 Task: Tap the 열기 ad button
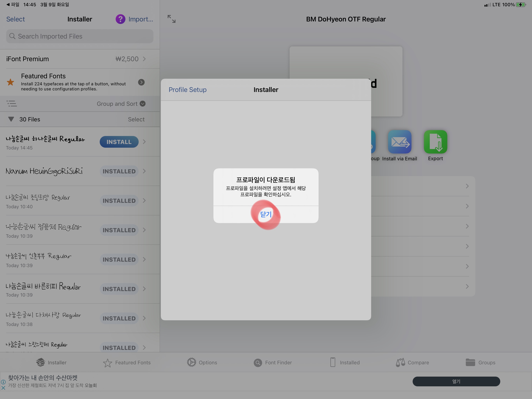pyautogui.click(x=456, y=381)
